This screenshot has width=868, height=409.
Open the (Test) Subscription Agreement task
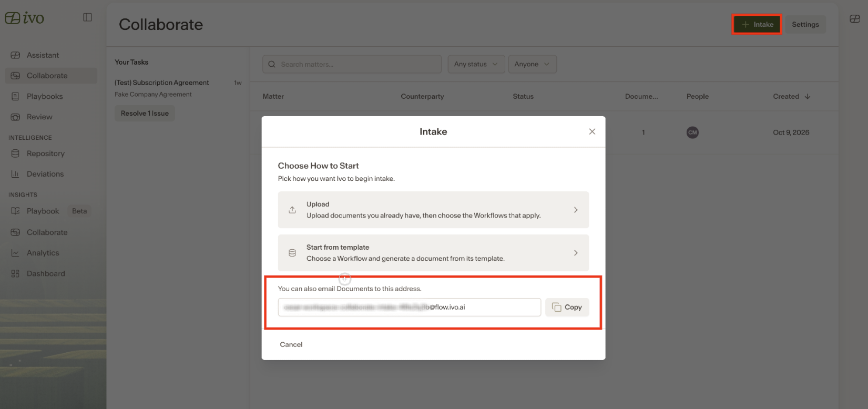[x=162, y=83]
